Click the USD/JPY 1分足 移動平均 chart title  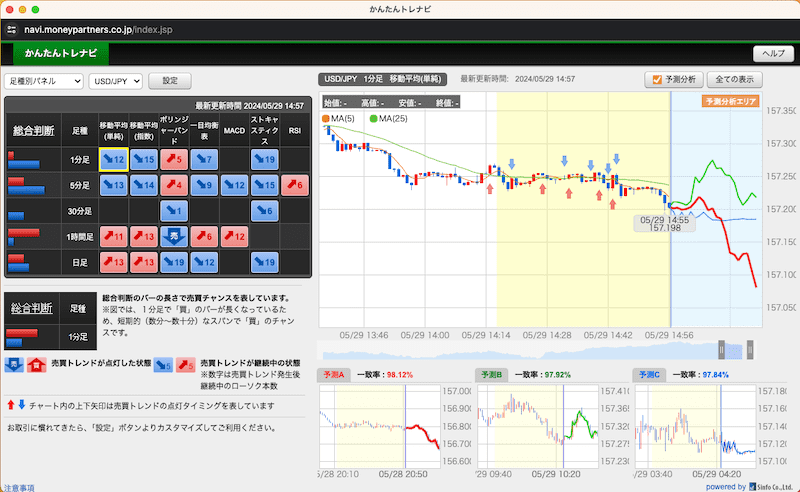383,79
